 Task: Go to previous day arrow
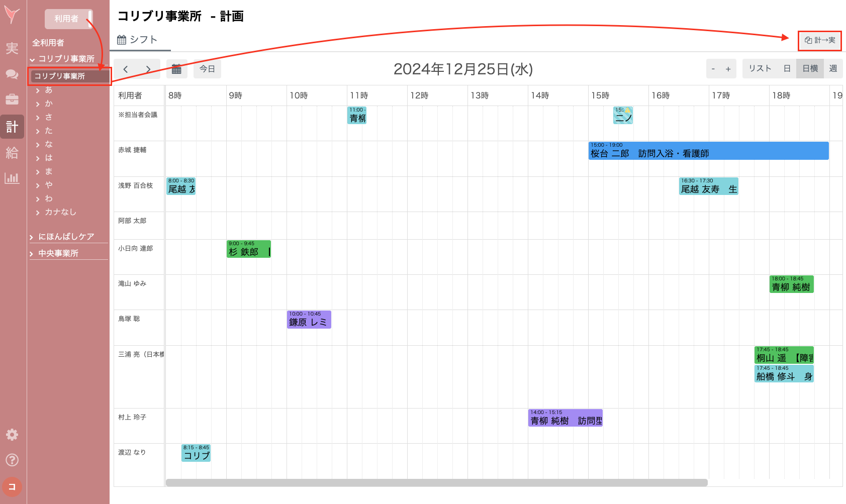(126, 69)
